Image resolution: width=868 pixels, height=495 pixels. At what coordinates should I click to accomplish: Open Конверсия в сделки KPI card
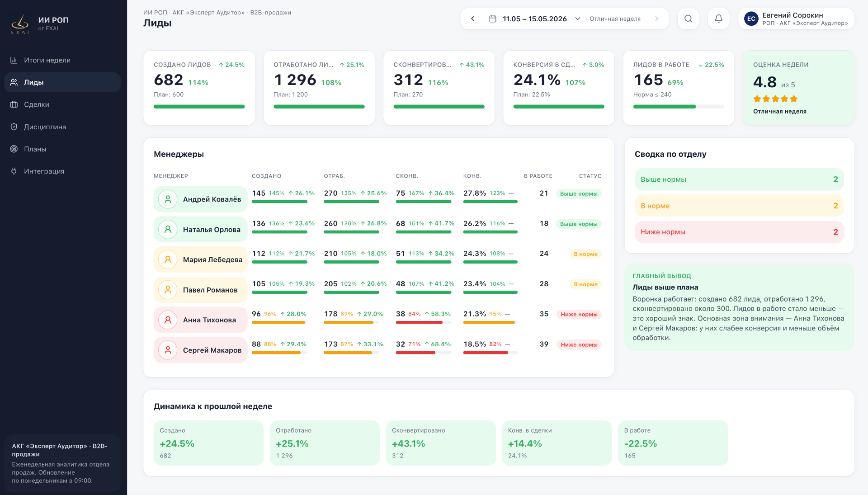(559, 88)
